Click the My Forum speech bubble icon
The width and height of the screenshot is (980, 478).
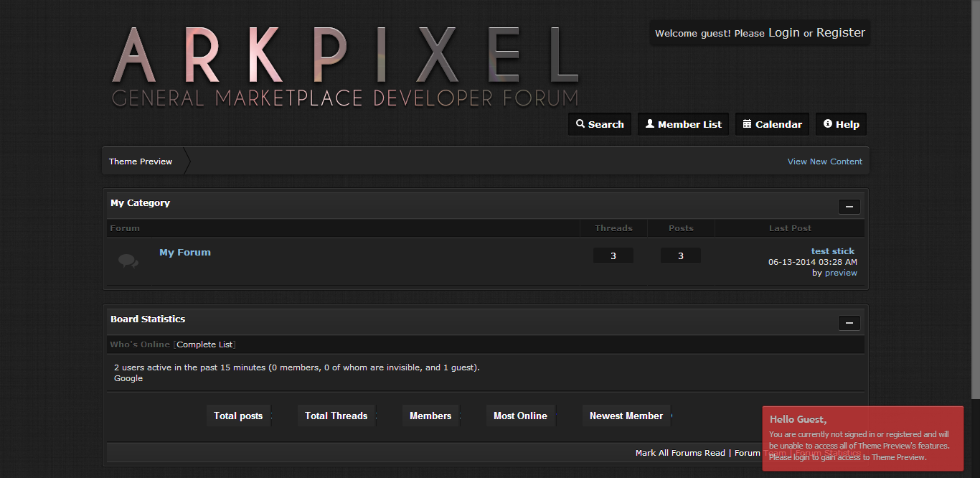tap(128, 261)
